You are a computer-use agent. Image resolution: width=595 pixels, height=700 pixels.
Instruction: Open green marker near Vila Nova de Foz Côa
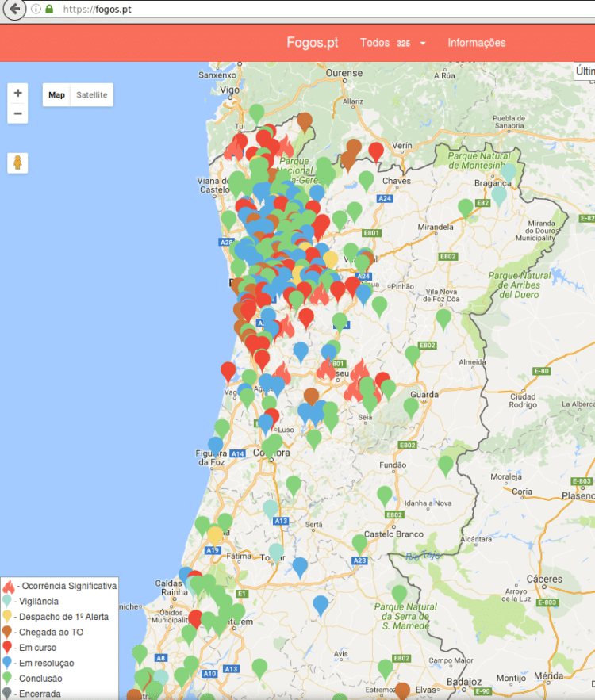443,319
